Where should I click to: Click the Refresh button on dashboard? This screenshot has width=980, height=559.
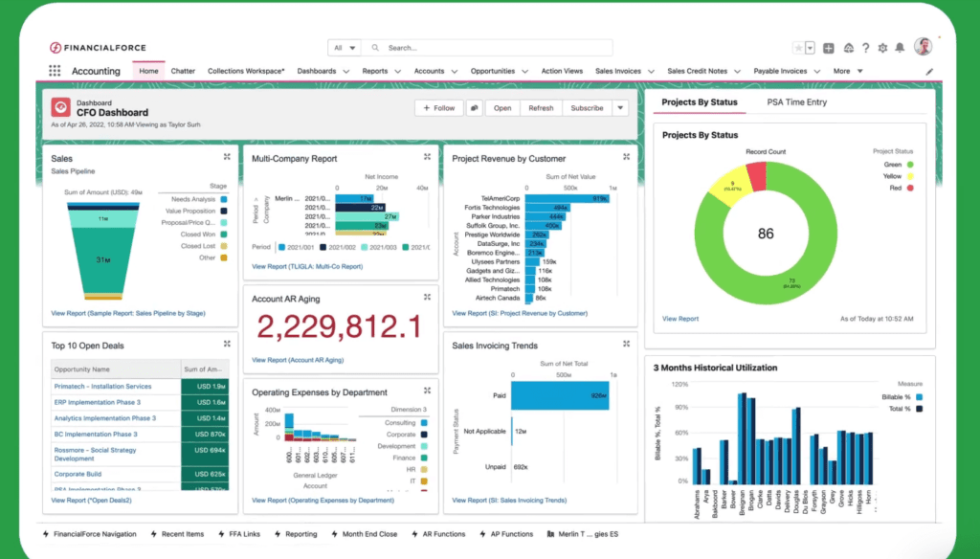541,108
